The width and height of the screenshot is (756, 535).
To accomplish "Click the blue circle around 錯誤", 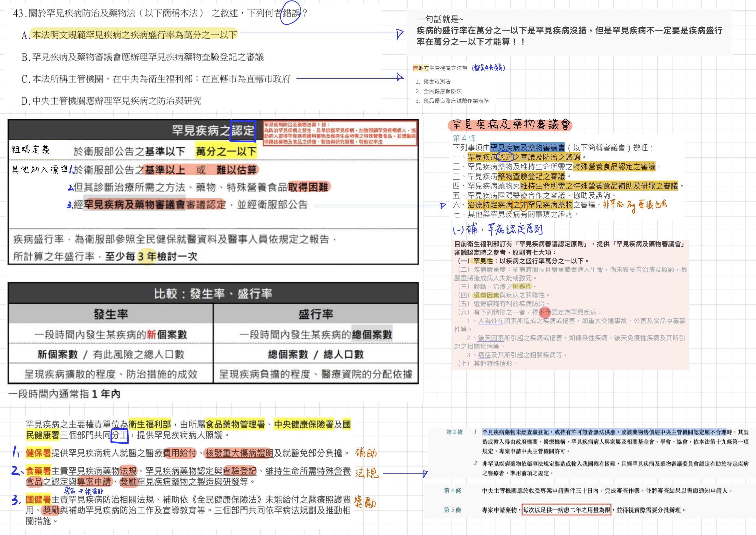I will (290, 14).
